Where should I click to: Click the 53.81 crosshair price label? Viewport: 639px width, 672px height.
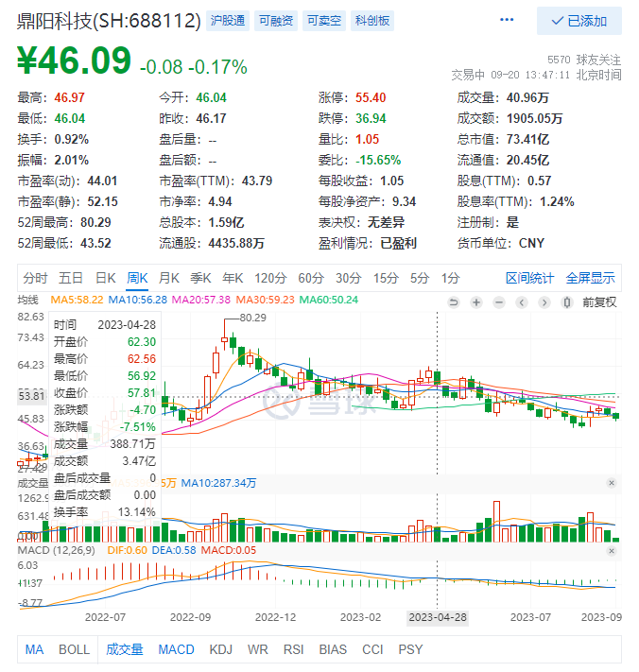32,396
